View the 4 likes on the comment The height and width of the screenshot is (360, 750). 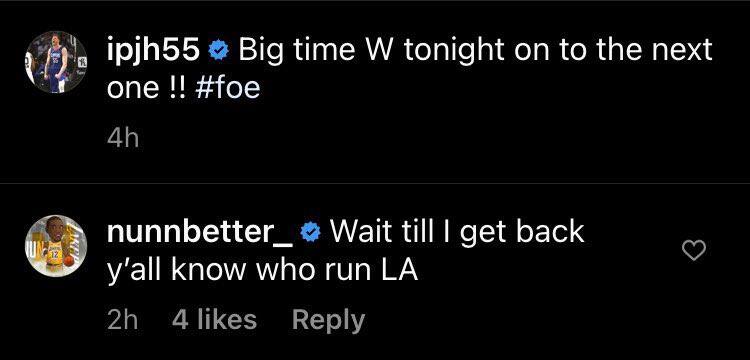[214, 319]
